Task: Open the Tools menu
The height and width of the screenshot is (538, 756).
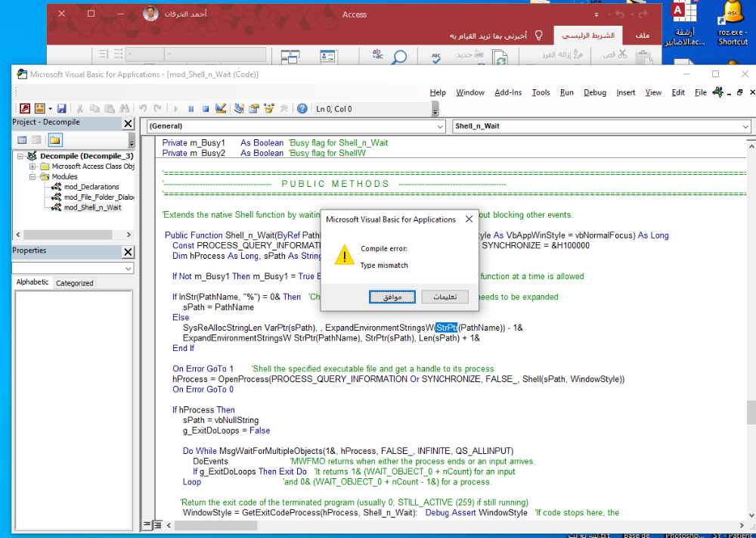Action: 541,92
